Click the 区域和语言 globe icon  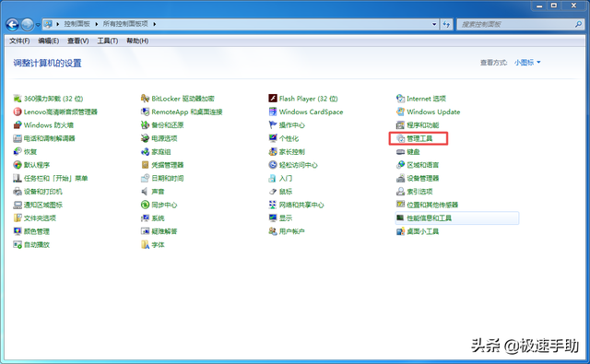[400, 165]
